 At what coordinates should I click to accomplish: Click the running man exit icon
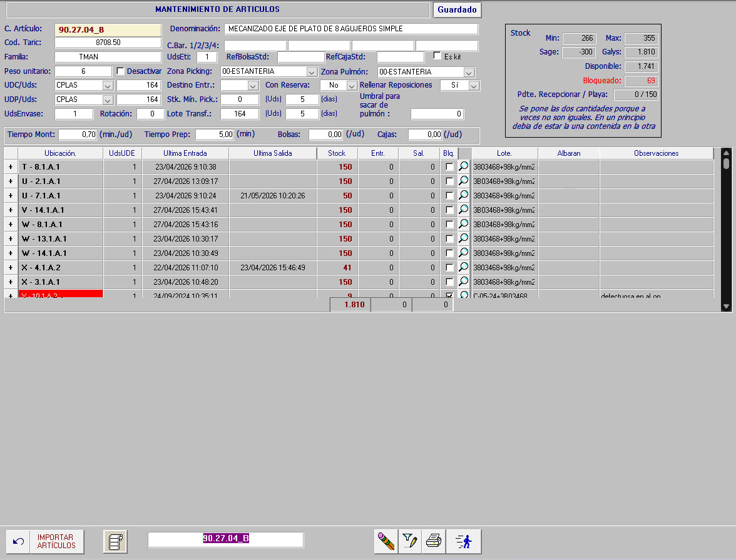pyautogui.click(x=464, y=542)
